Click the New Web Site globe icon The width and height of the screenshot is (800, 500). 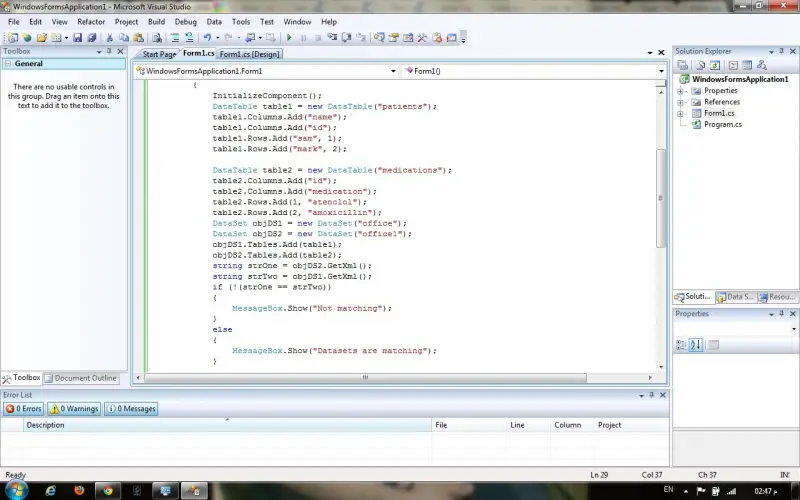27,38
